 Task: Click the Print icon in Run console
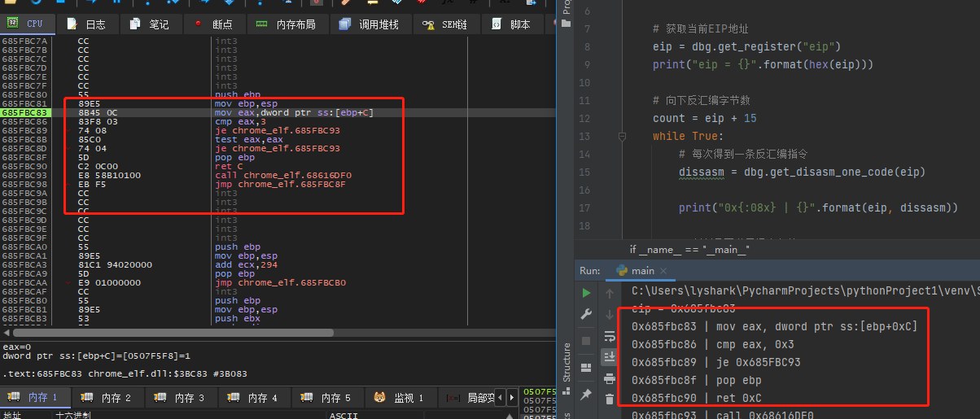(x=609, y=378)
